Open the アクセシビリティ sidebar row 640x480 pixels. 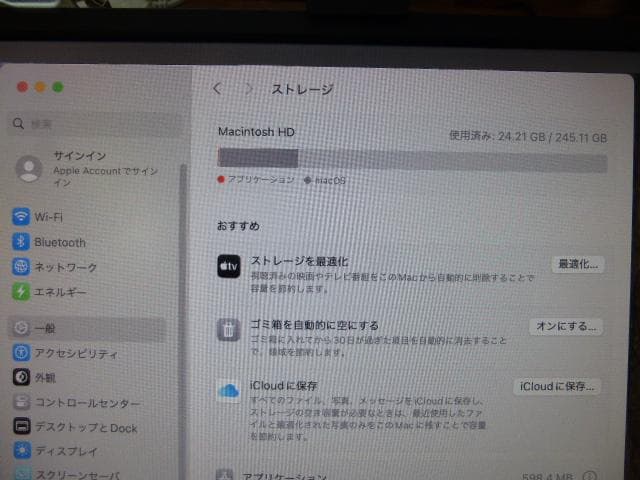[88, 353]
